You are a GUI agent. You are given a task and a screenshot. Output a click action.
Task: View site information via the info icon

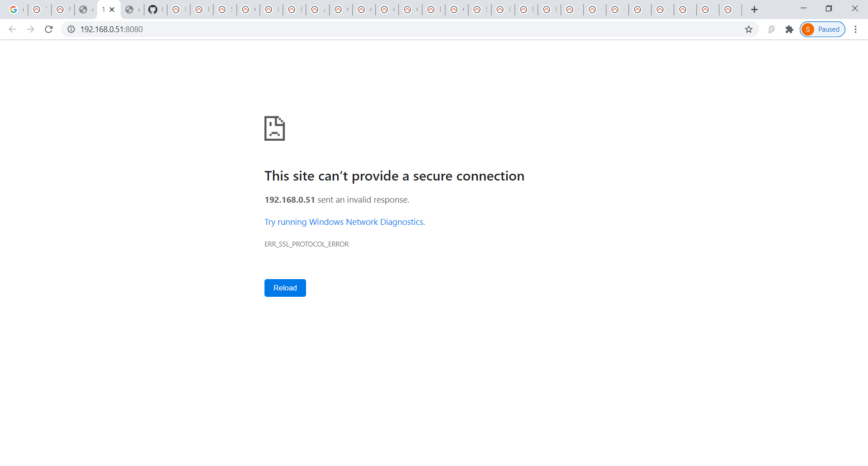(71, 29)
